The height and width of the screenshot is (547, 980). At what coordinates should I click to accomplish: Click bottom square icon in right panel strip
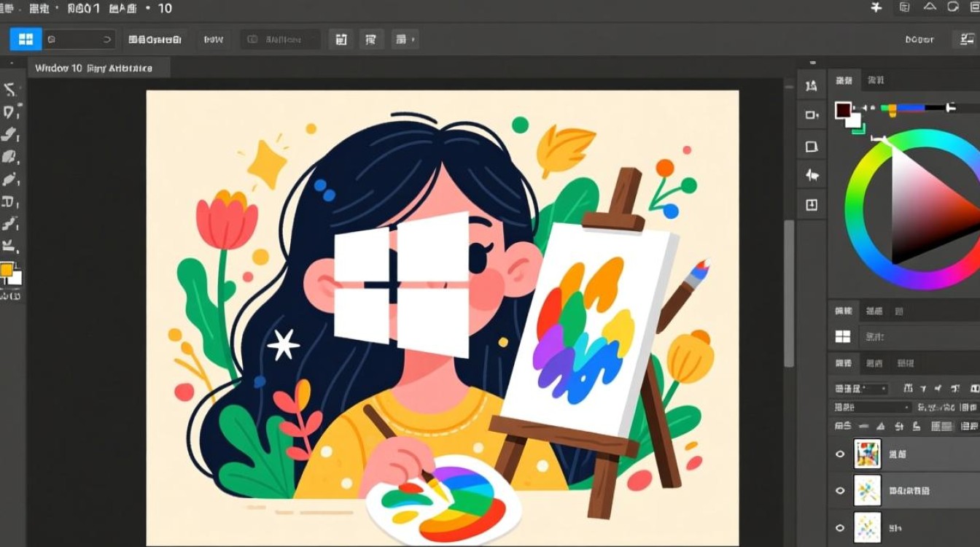tap(812, 205)
